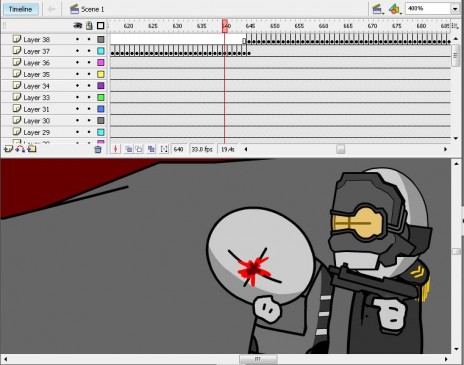Viewport: 464px width, 365px height.
Task: Click the Delete Layer trash icon
Action: (98, 149)
